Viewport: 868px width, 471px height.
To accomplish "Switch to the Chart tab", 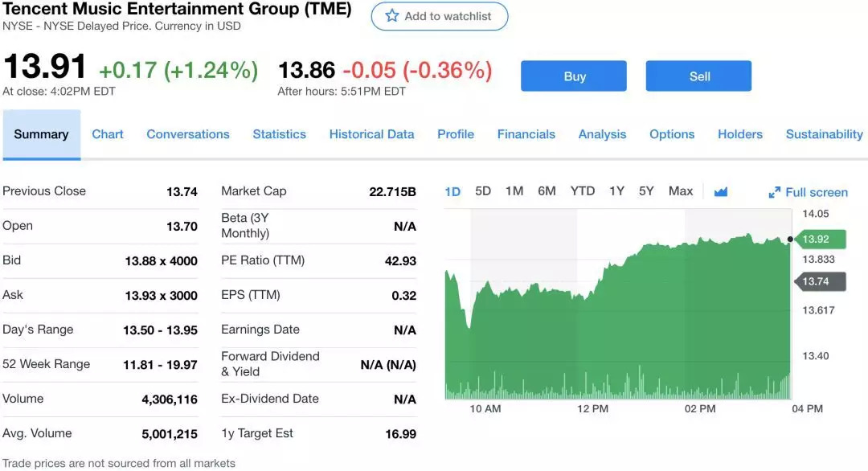I will click(x=108, y=134).
